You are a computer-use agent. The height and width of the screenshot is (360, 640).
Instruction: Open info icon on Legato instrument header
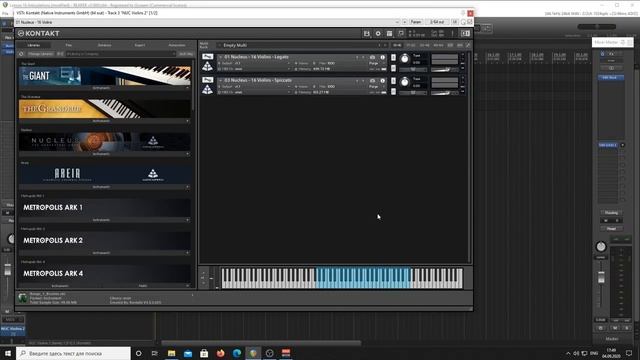click(x=382, y=58)
